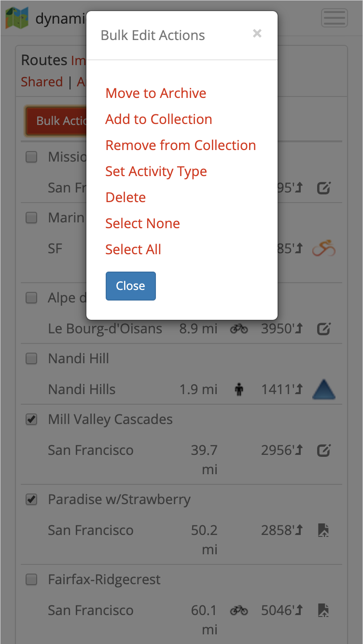Screen dimensions: 363x644
Task: Click the edit icon on Mill Valley Cascades
Action: point(323,451)
